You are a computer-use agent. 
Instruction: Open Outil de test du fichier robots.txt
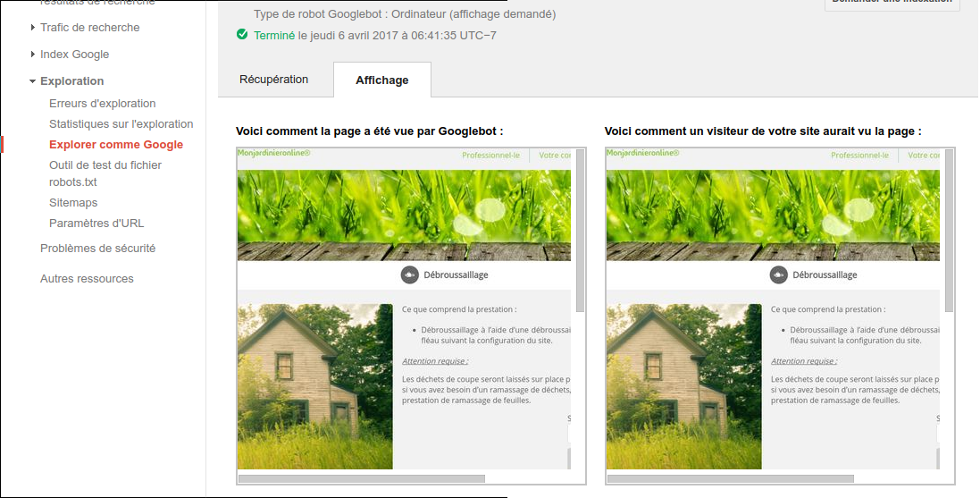(x=105, y=174)
